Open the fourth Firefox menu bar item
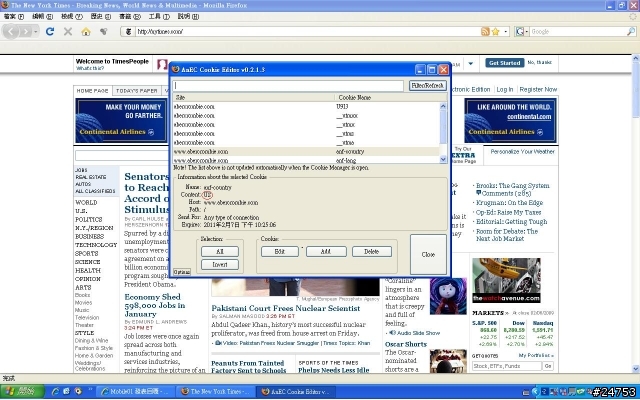This screenshot has width=640, height=400. (100, 17)
